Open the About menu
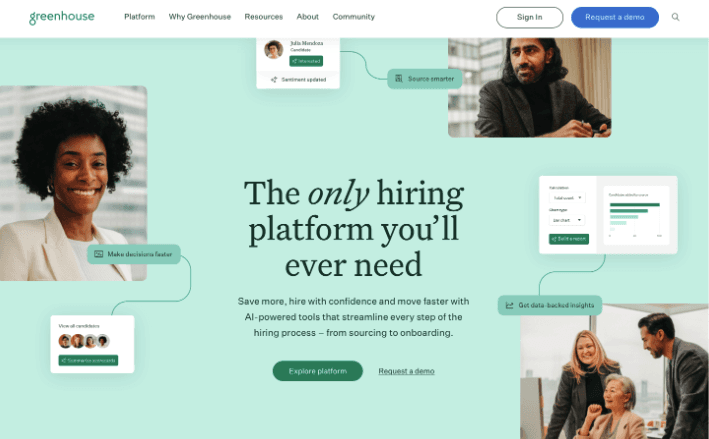This screenshot has width=709, height=439. [x=307, y=17]
